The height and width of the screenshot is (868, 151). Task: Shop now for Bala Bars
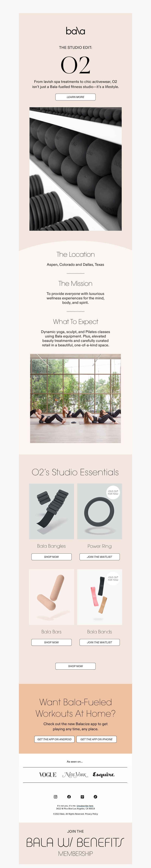click(52, 642)
